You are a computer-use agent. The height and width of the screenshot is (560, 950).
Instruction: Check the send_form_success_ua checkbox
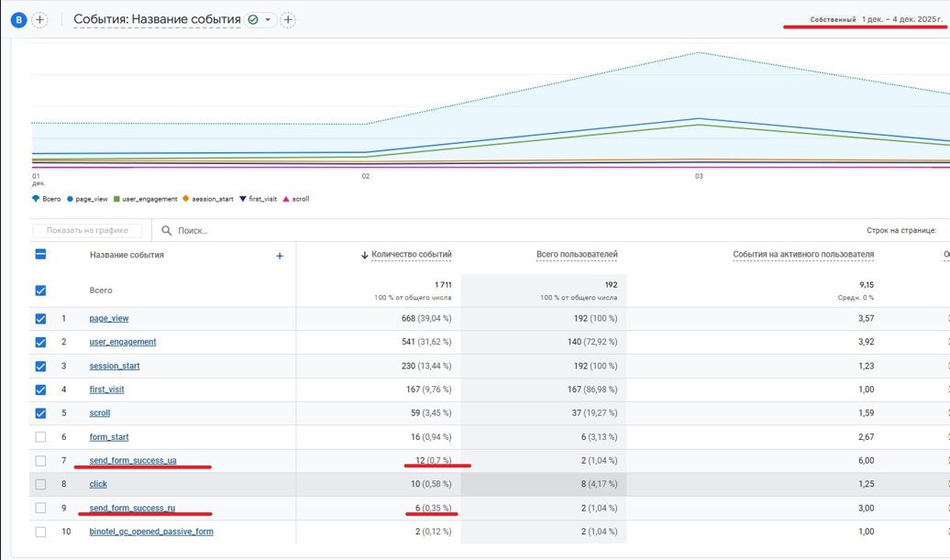[x=40, y=461]
